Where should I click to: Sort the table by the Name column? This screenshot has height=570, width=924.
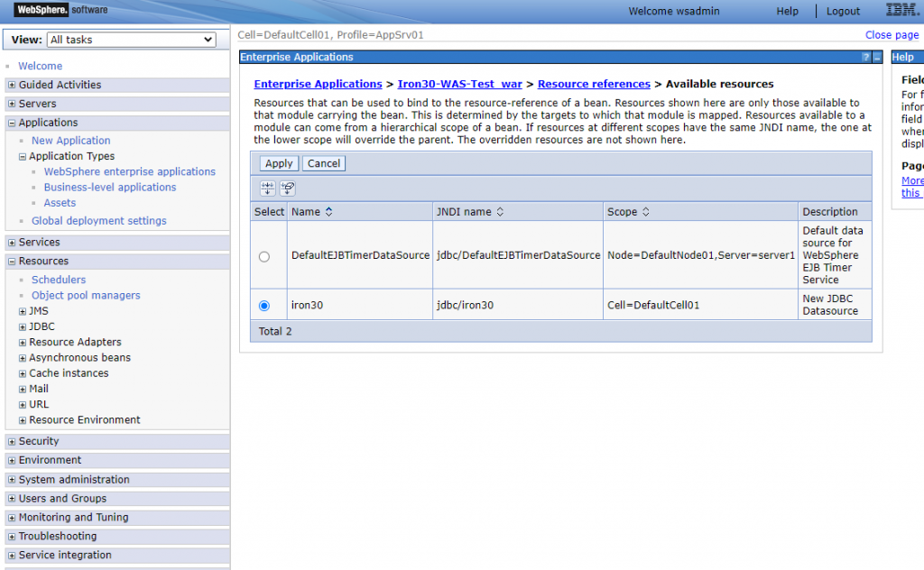[328, 212]
